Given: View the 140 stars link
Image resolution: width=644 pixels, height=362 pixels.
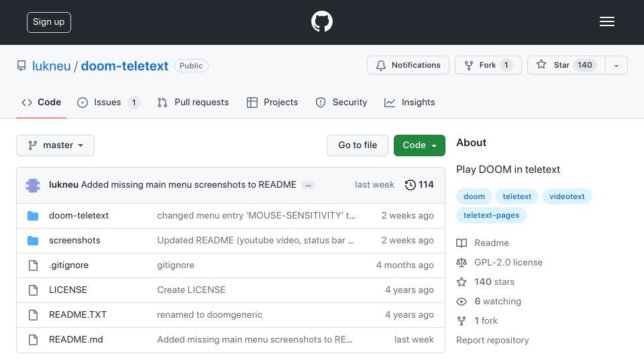Looking at the screenshot, I should [x=494, y=282].
